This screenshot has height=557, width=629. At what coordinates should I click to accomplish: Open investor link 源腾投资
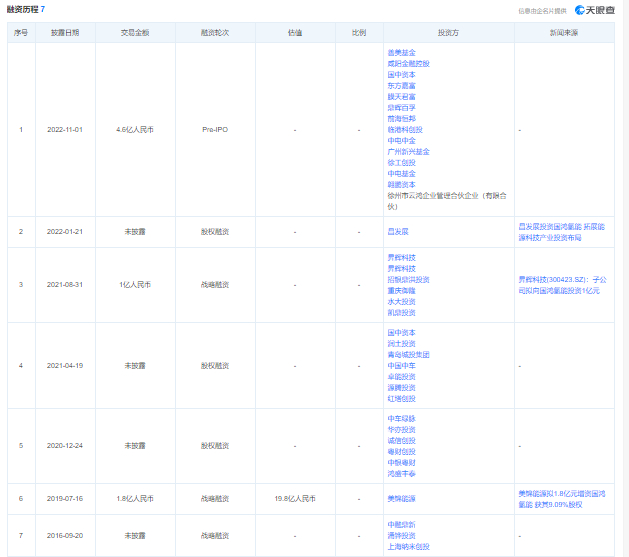401,387
